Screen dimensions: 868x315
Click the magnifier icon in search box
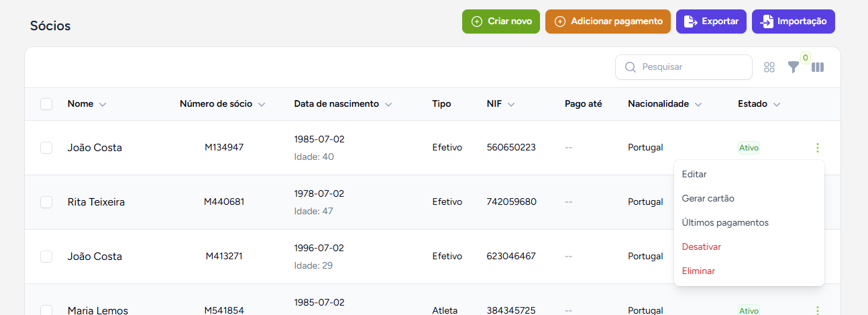(x=630, y=67)
